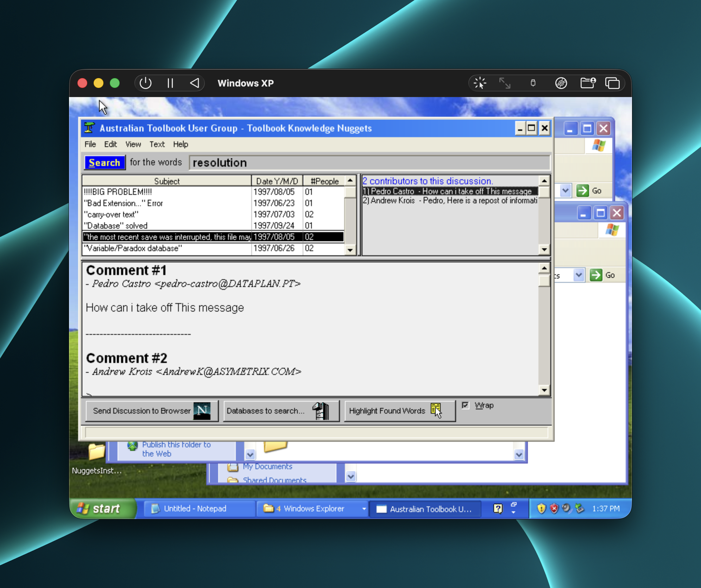
Task: Open the Shared Documents link in Explorer
Action: (x=274, y=480)
